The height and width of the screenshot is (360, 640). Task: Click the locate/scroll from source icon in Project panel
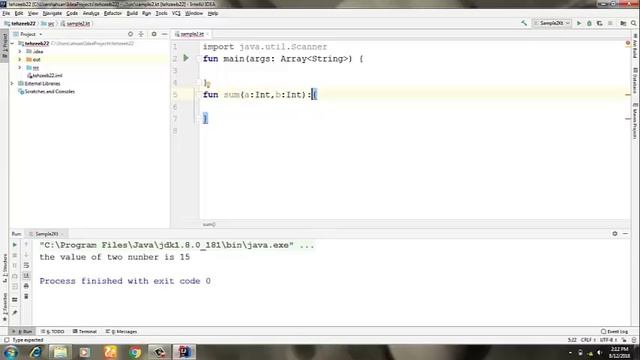130,34
